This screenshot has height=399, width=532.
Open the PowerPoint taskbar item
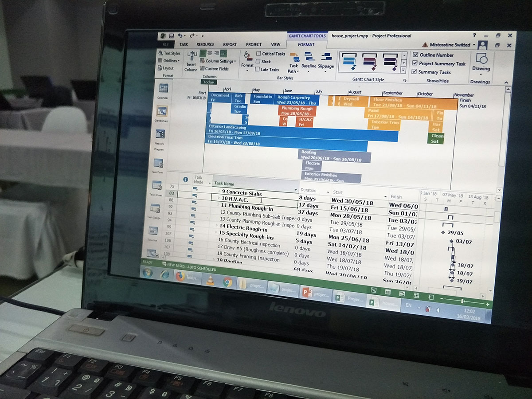click(x=317, y=293)
